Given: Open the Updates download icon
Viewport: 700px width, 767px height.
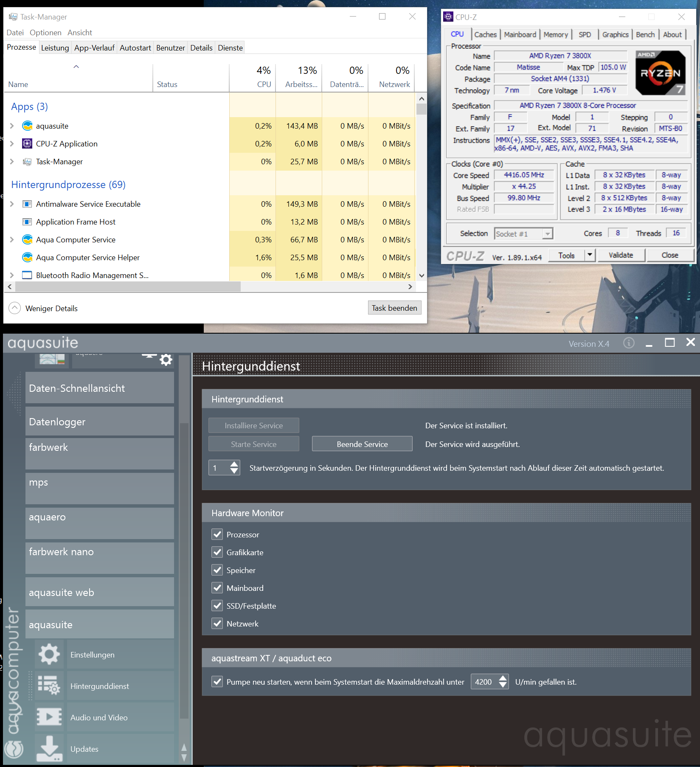Looking at the screenshot, I should click(x=49, y=748).
